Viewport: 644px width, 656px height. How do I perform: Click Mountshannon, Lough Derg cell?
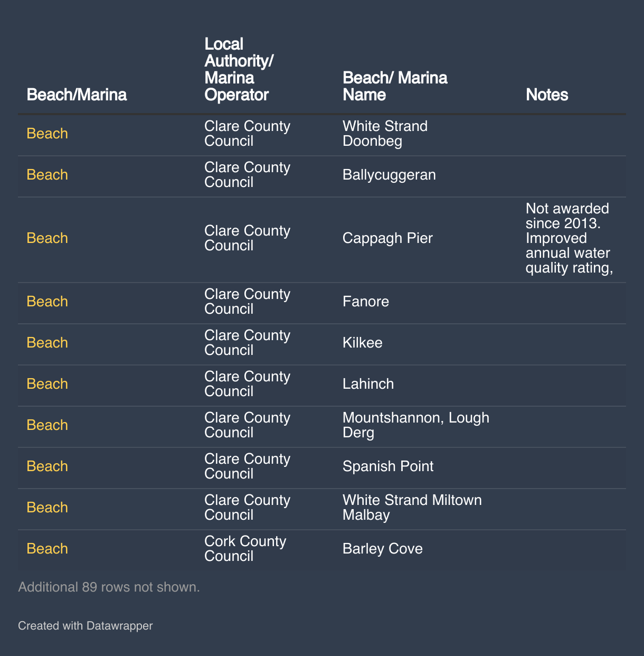coord(416,425)
